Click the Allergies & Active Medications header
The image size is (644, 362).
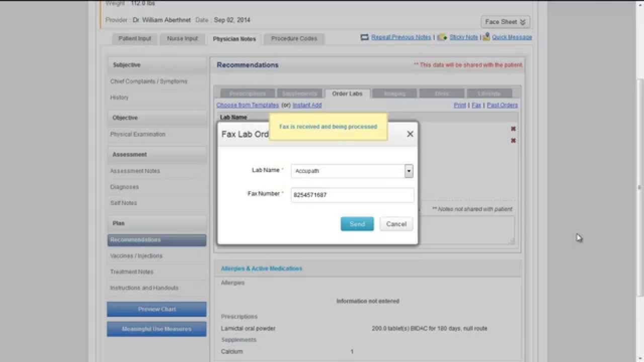click(262, 268)
